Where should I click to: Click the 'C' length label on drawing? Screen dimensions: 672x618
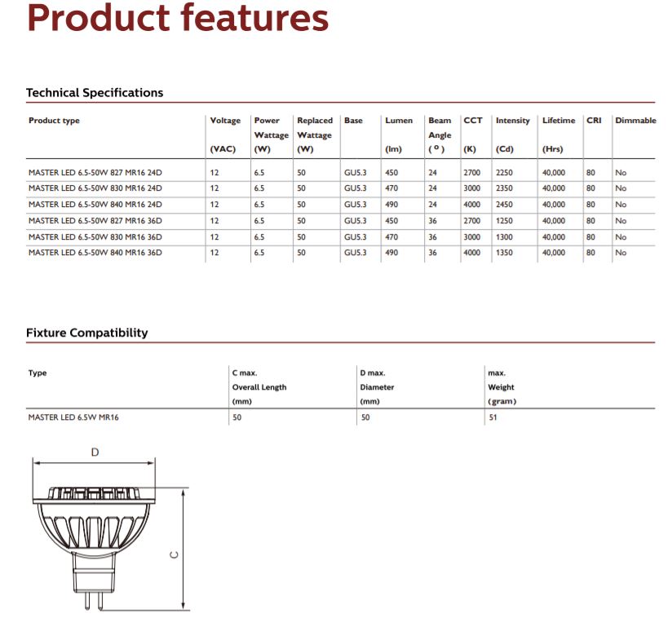click(174, 554)
